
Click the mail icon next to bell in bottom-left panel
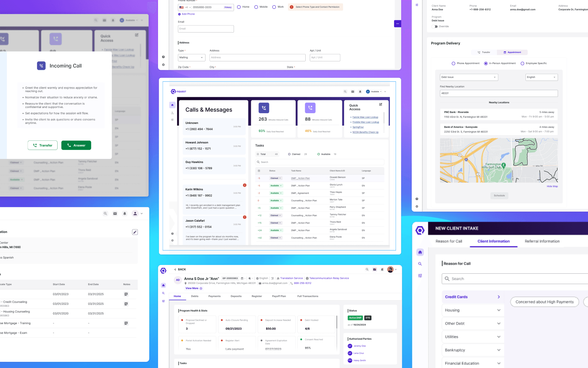[115, 213]
